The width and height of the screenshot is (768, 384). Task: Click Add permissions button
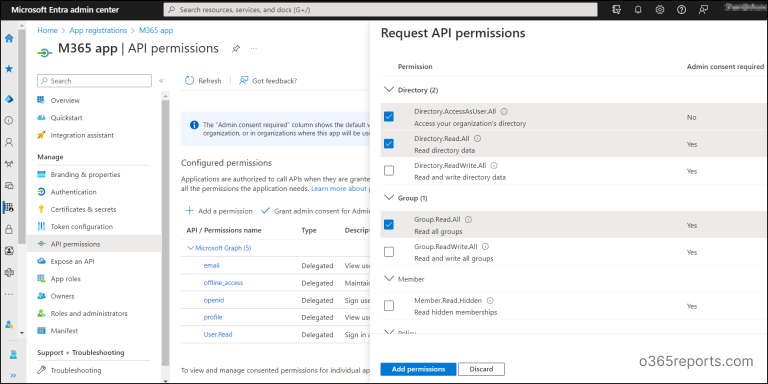418,369
